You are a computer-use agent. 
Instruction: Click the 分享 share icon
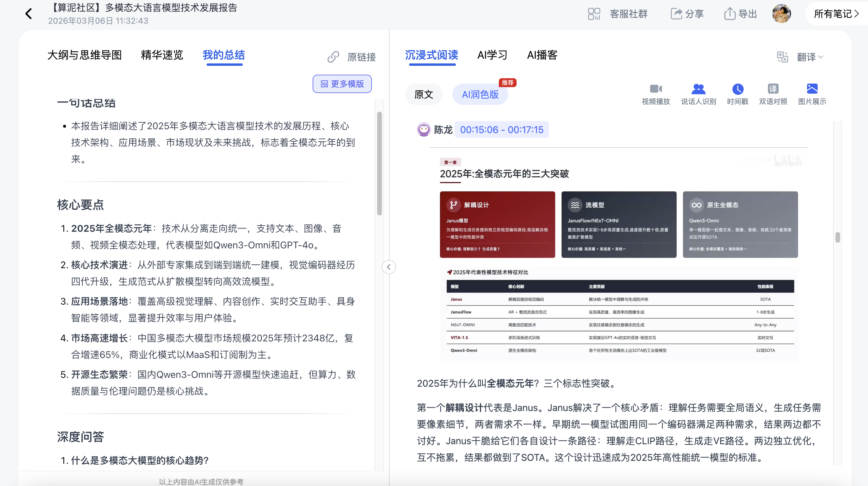pyautogui.click(x=676, y=14)
